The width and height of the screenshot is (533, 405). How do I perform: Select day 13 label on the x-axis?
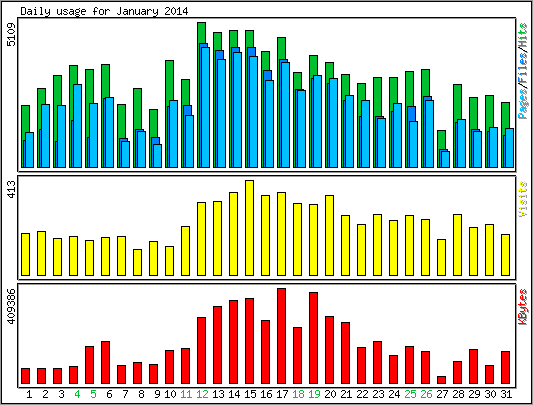coord(218,394)
